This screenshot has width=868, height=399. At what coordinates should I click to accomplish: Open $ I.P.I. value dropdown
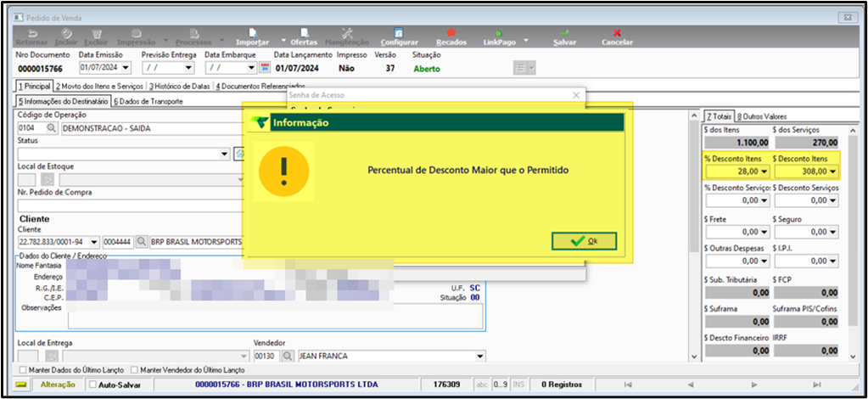click(x=834, y=261)
